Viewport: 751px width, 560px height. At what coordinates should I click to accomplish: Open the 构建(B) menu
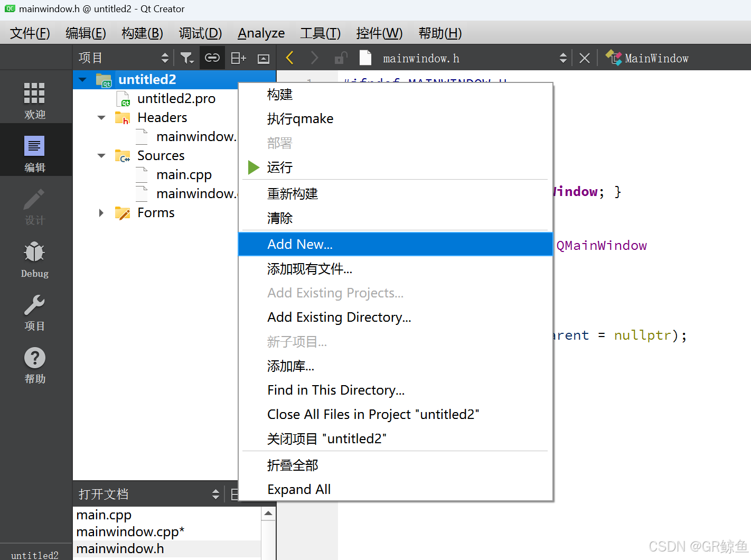pos(142,33)
